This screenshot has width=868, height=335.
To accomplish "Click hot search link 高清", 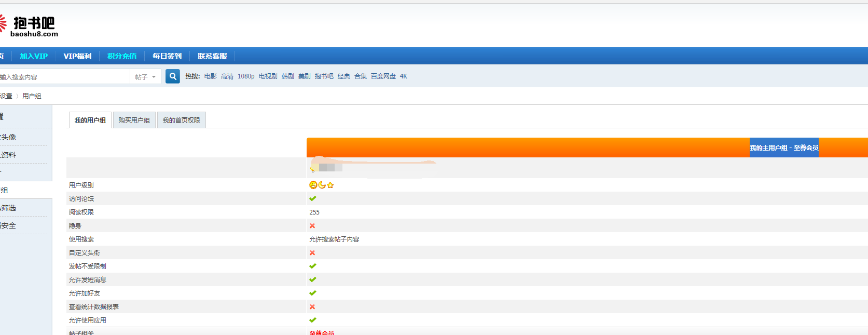I will click(x=227, y=76).
